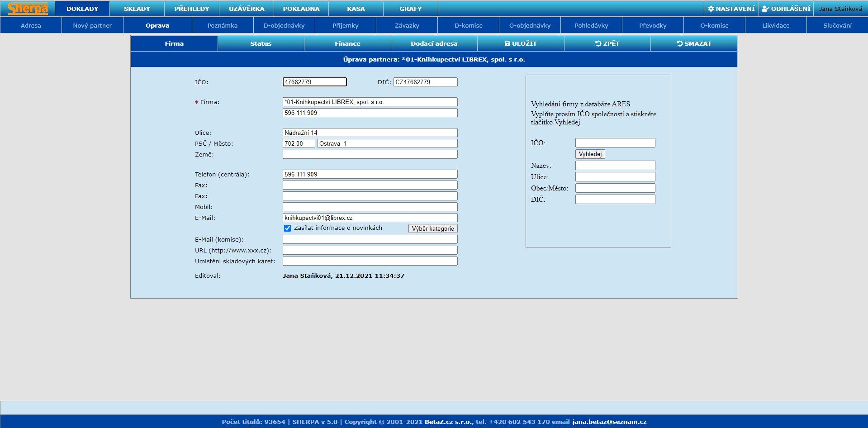
Task: Click the Sherpa logo icon
Action: click(x=28, y=9)
